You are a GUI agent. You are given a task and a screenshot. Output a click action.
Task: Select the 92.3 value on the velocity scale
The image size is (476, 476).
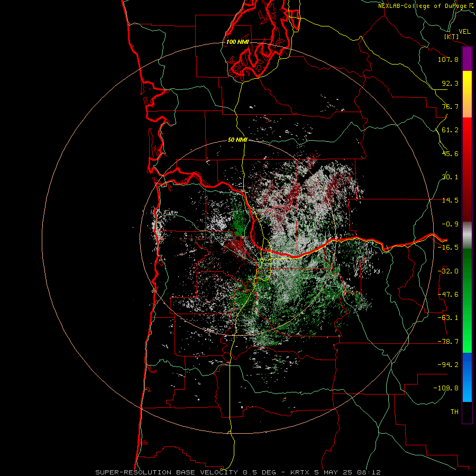450,83
